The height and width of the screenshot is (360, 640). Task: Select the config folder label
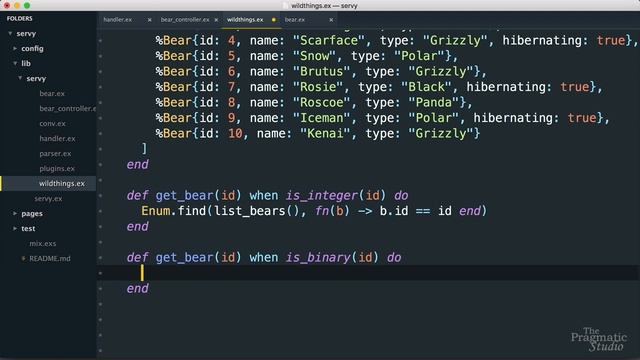[x=32, y=49]
